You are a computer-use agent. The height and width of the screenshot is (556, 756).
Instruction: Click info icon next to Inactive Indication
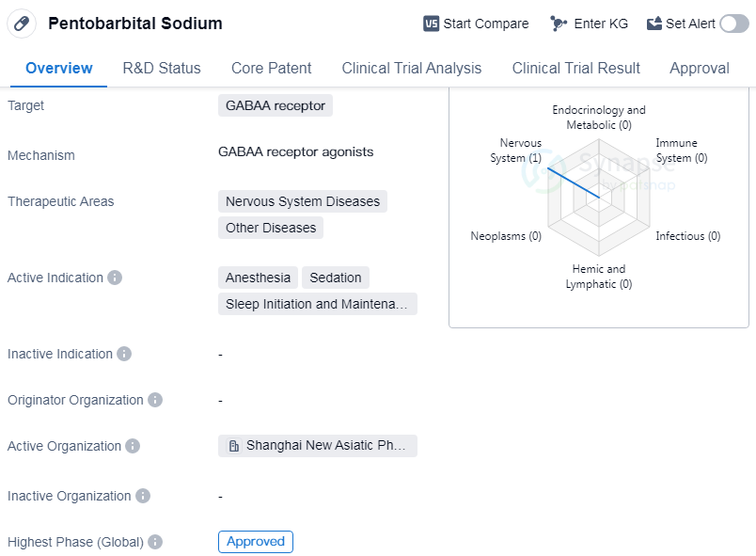point(124,354)
